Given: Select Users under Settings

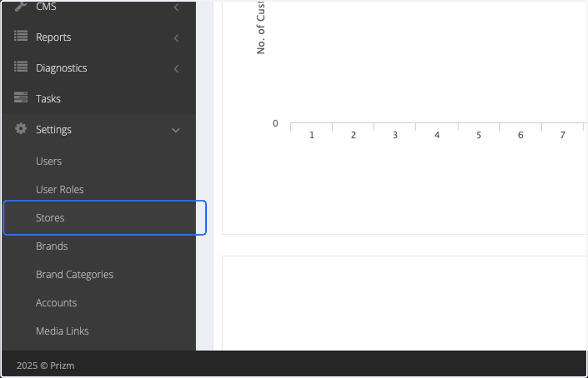Looking at the screenshot, I should pyautogui.click(x=49, y=161).
